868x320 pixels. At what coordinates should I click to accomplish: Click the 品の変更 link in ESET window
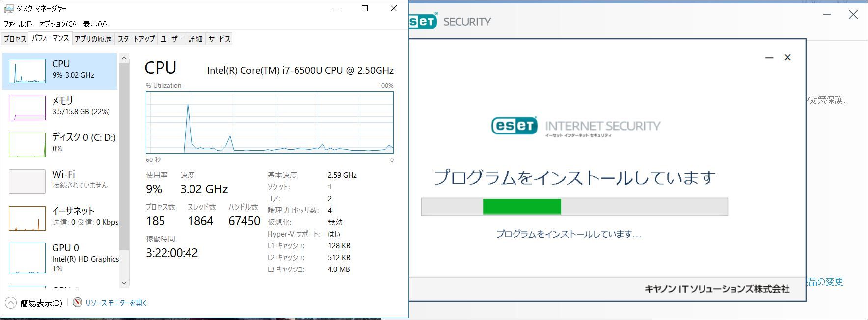[x=825, y=282]
